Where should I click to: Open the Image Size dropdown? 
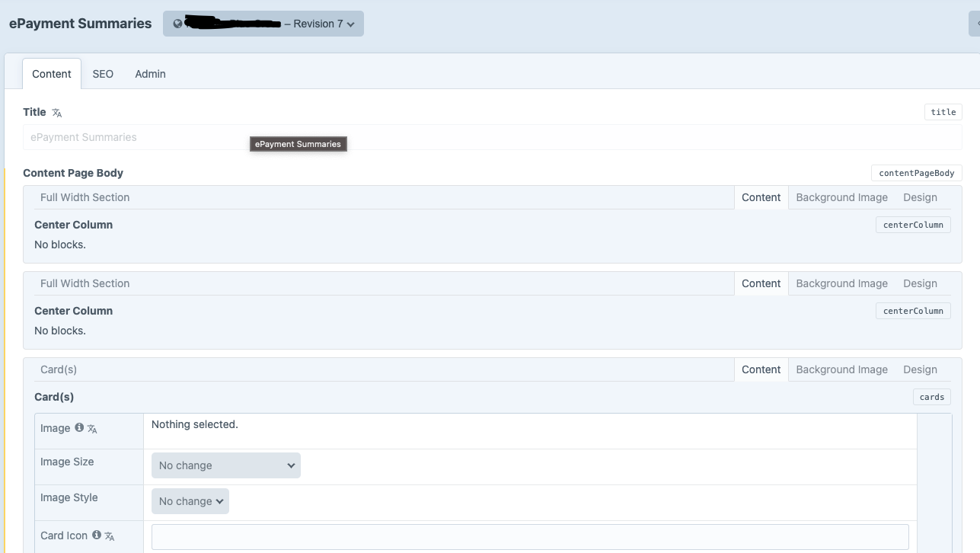[226, 465]
